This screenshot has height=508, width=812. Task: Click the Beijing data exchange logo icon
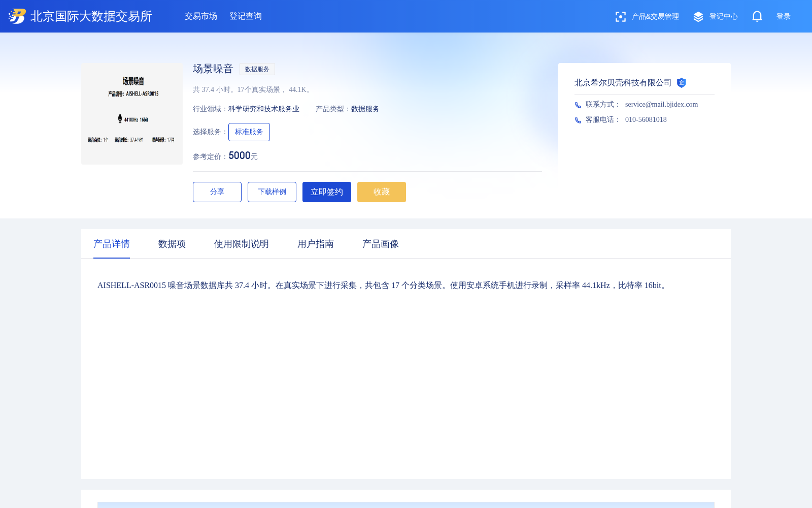(17, 16)
